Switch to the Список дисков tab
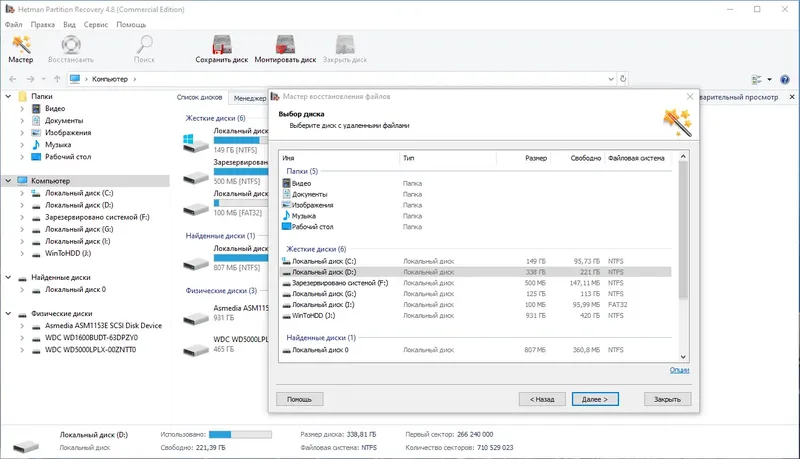 click(x=199, y=97)
